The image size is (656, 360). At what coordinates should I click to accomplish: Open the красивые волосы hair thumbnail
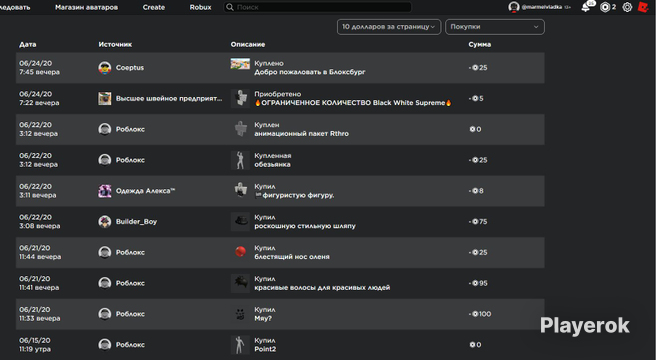pyautogui.click(x=240, y=283)
